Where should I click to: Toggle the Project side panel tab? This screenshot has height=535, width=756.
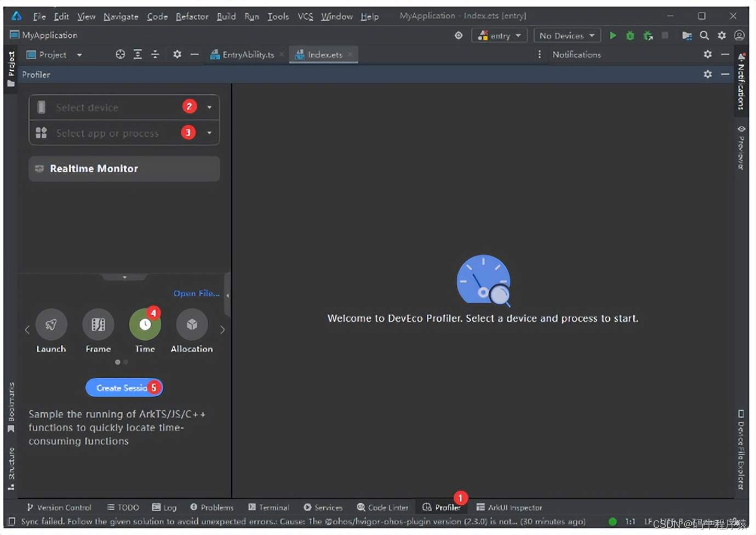11,69
